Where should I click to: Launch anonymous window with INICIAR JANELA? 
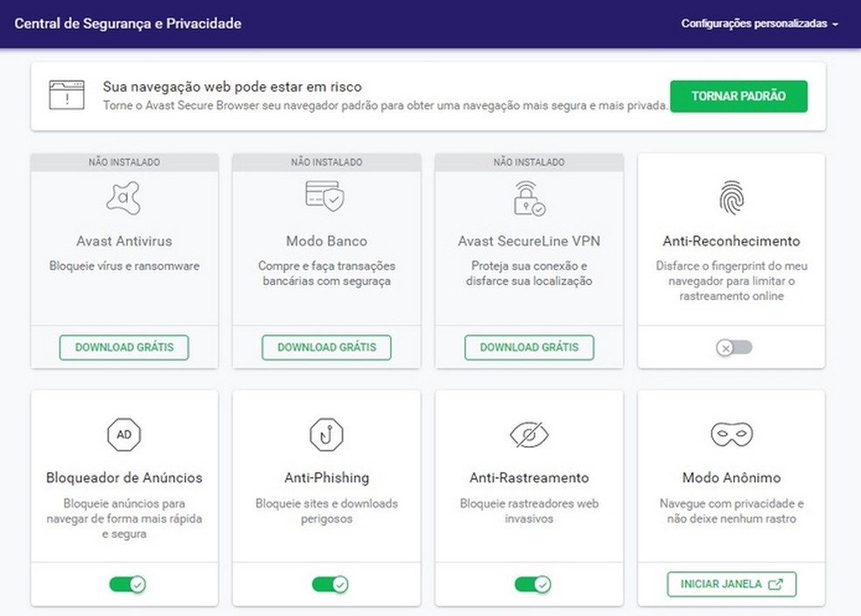(x=731, y=584)
